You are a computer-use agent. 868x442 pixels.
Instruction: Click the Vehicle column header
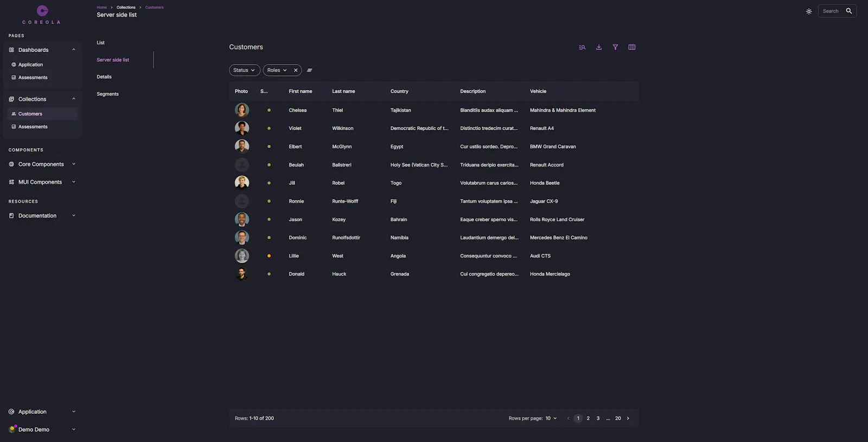point(538,92)
